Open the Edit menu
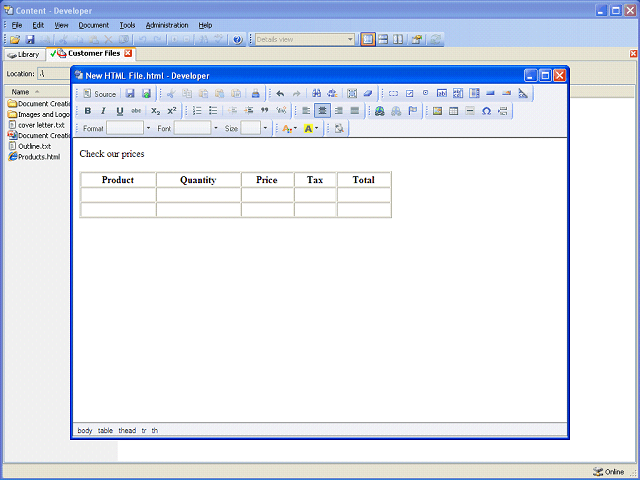The image size is (640, 480). pos(38,25)
